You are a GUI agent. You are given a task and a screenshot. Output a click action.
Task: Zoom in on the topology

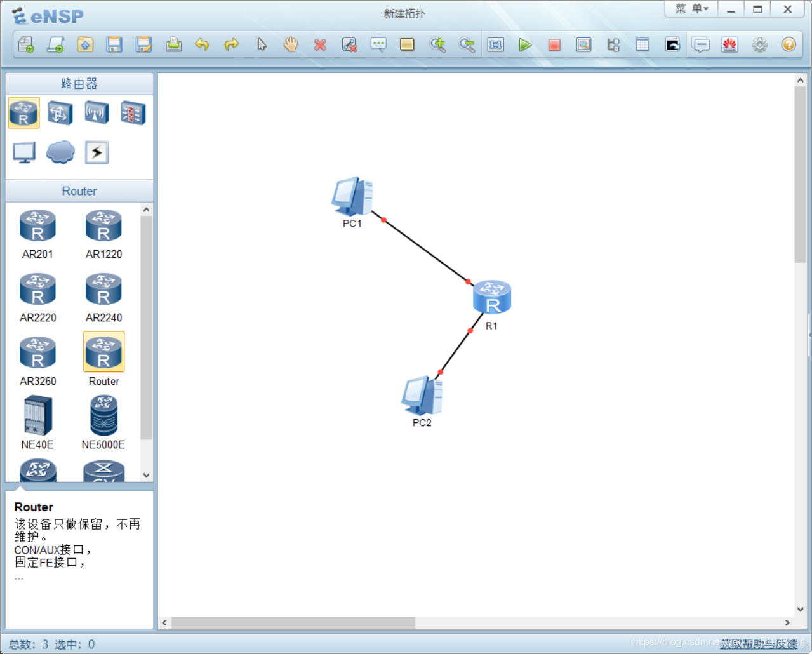pos(437,44)
